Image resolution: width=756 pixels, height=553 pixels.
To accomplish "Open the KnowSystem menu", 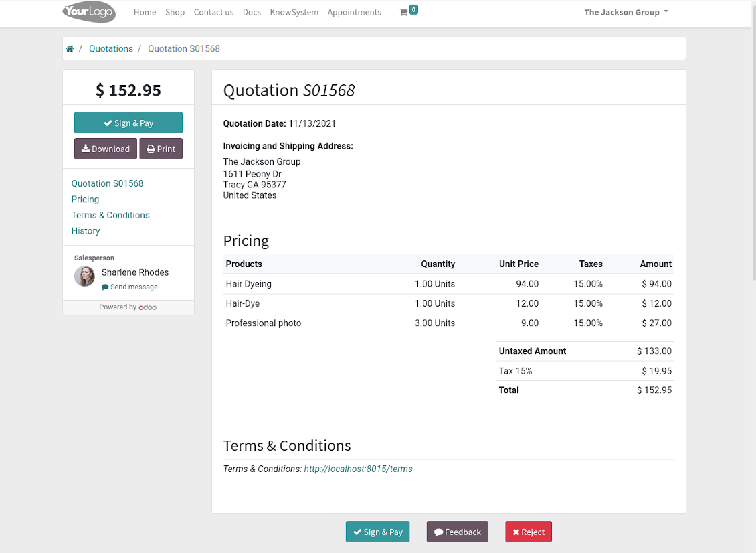I will (x=294, y=12).
